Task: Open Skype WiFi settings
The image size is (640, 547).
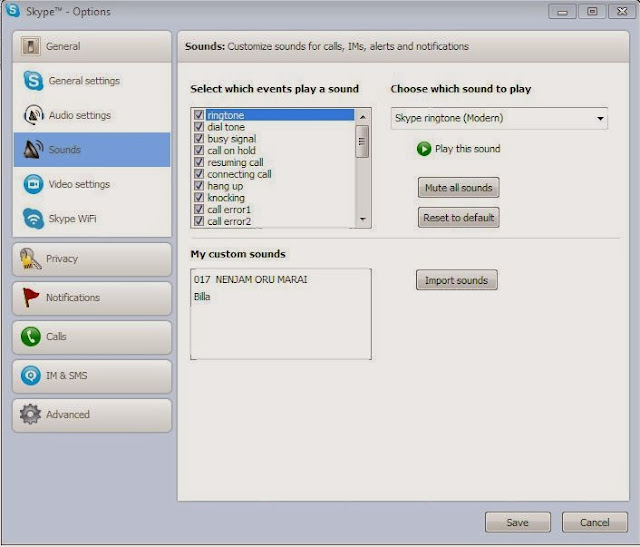Action: click(x=92, y=218)
